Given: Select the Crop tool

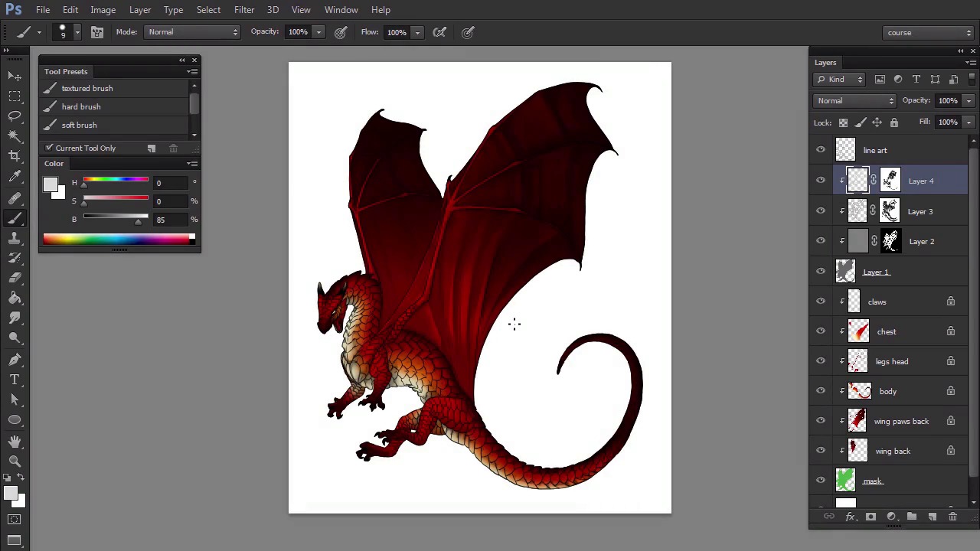Looking at the screenshot, I should [x=15, y=156].
